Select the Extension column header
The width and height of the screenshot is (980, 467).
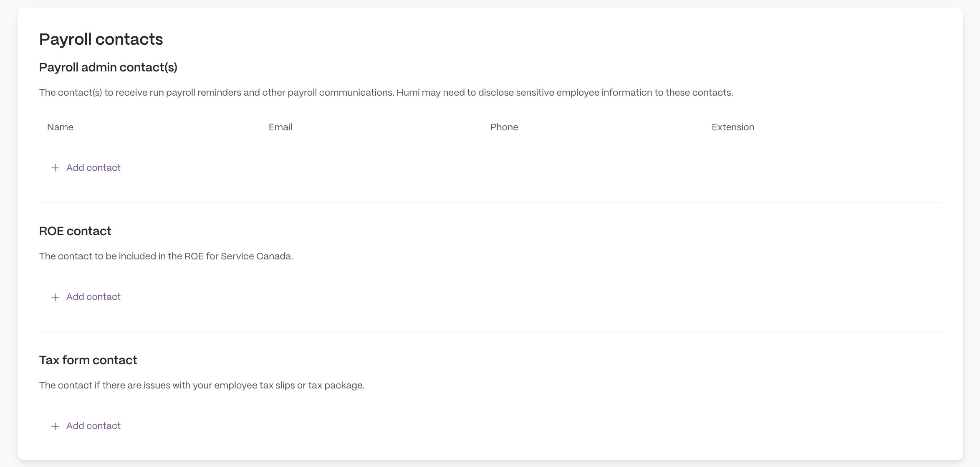(733, 127)
